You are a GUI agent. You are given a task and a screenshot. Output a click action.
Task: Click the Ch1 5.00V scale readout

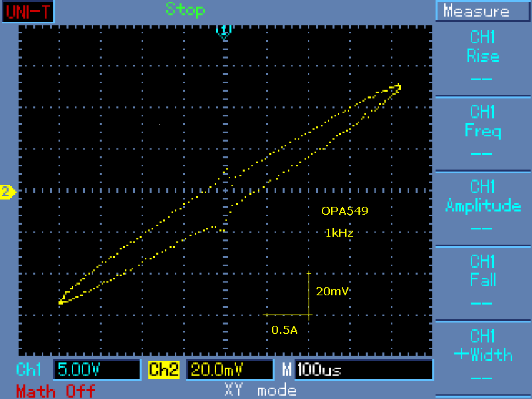pos(96,369)
